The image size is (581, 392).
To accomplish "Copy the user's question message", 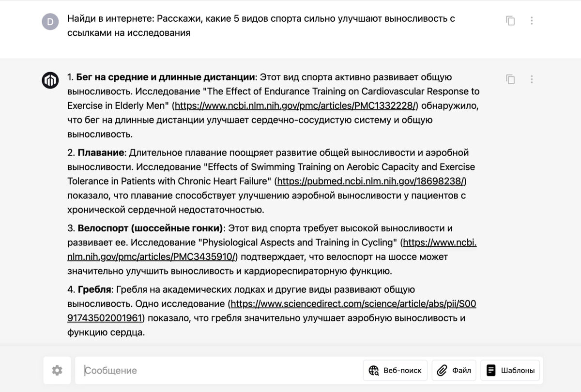I will pyautogui.click(x=510, y=20).
